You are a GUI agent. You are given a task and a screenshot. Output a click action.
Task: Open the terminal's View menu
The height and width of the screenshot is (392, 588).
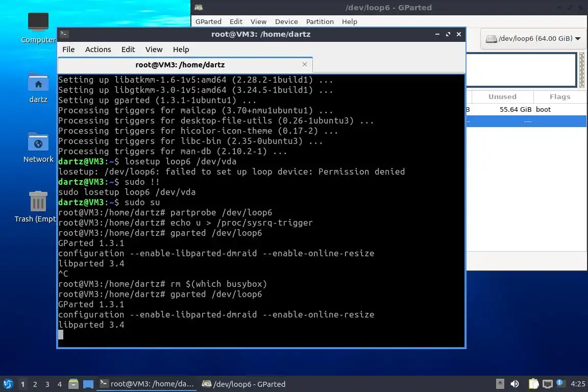tap(154, 50)
